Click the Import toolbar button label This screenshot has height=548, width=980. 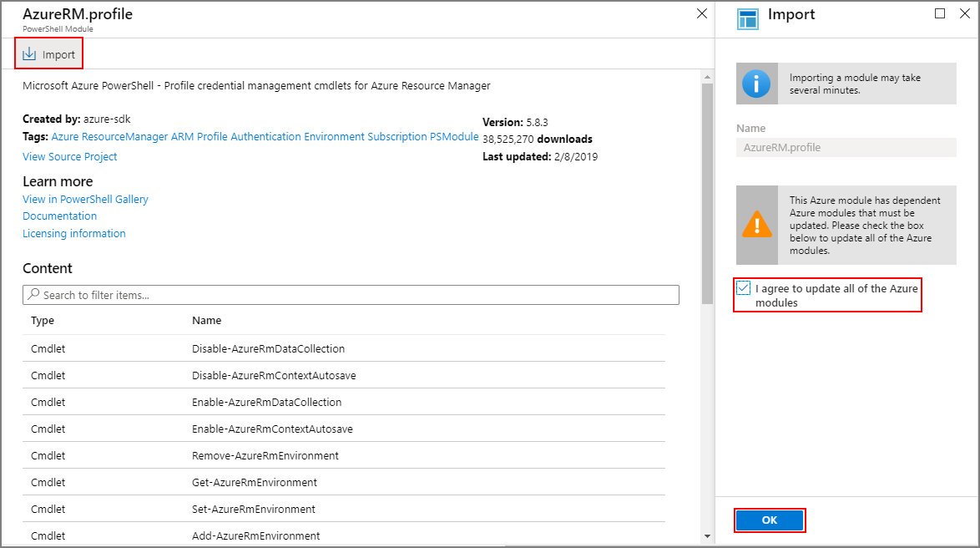tap(58, 55)
